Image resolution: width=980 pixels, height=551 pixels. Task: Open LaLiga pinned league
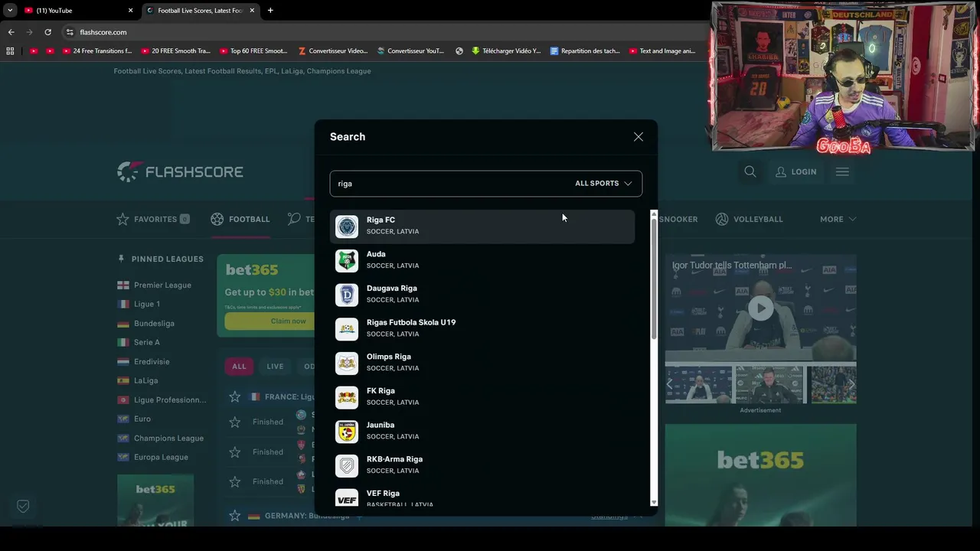(138, 381)
